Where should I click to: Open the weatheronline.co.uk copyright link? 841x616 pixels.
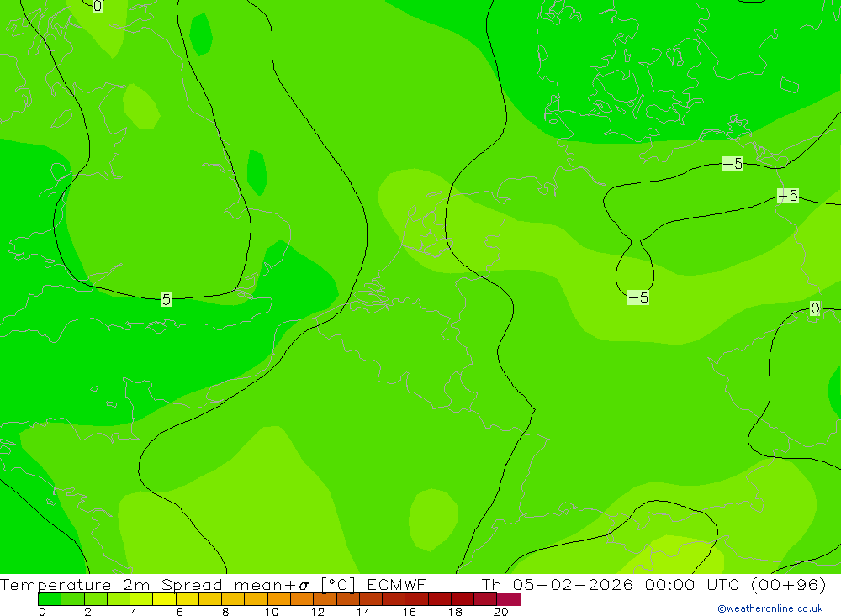[x=770, y=608]
